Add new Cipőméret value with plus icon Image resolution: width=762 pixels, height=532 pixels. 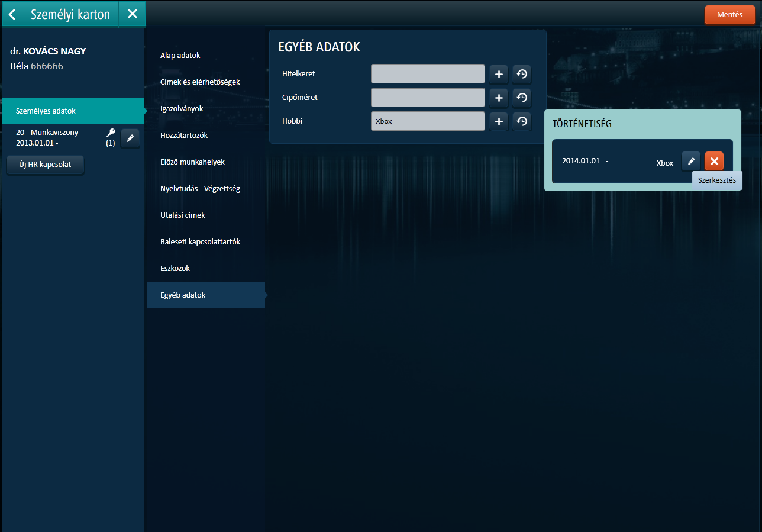(499, 98)
